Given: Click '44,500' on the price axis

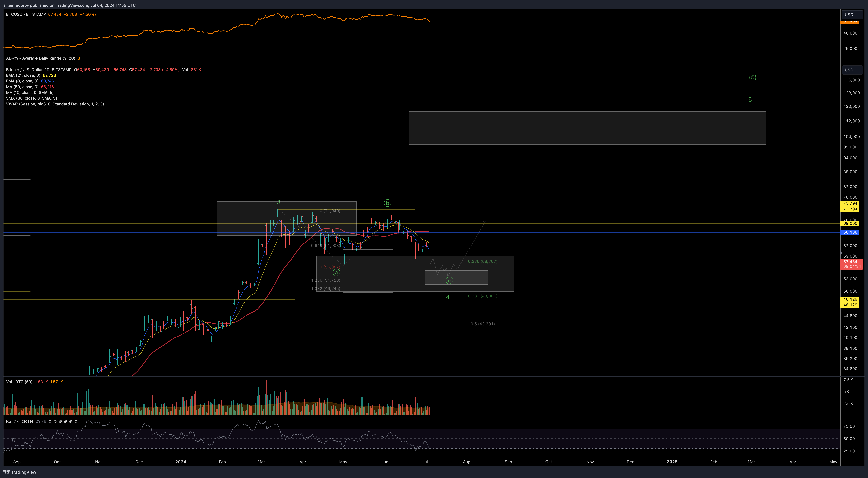Looking at the screenshot, I should click(x=850, y=316).
